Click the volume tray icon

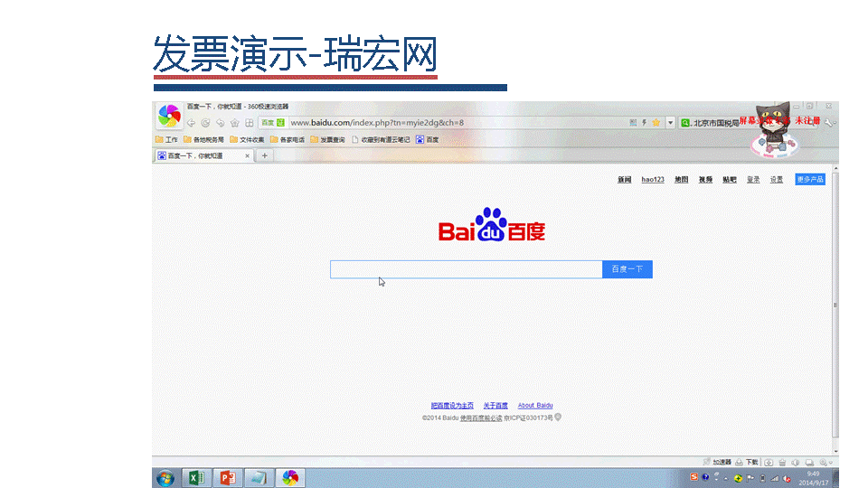[787, 479]
